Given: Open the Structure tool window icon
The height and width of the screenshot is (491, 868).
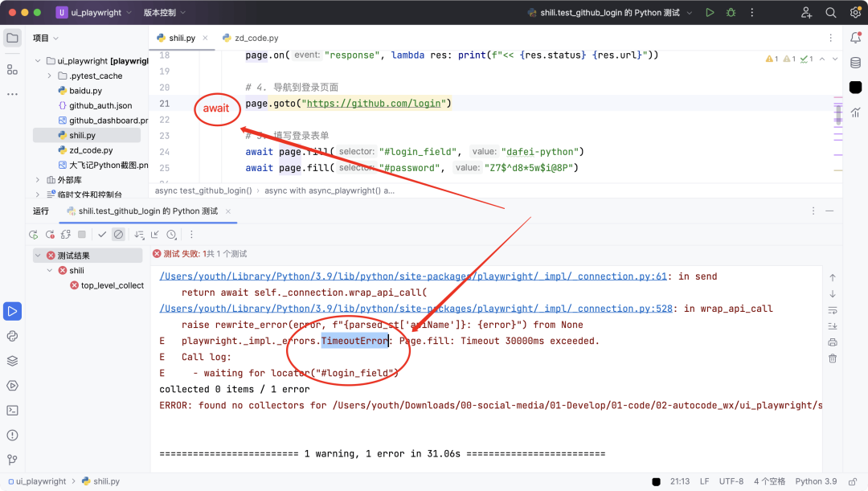Looking at the screenshot, I should pyautogui.click(x=12, y=70).
